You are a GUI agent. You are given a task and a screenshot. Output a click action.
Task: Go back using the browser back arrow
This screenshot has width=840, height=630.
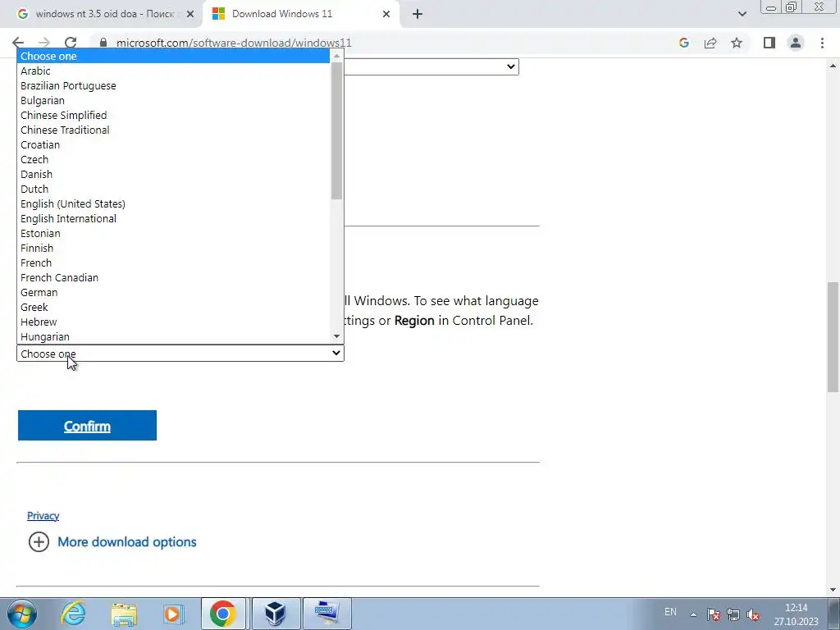coord(18,43)
